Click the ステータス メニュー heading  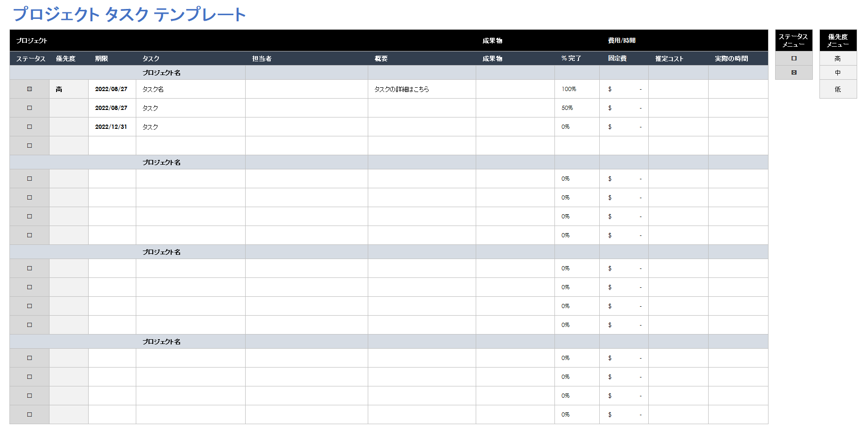coord(794,41)
